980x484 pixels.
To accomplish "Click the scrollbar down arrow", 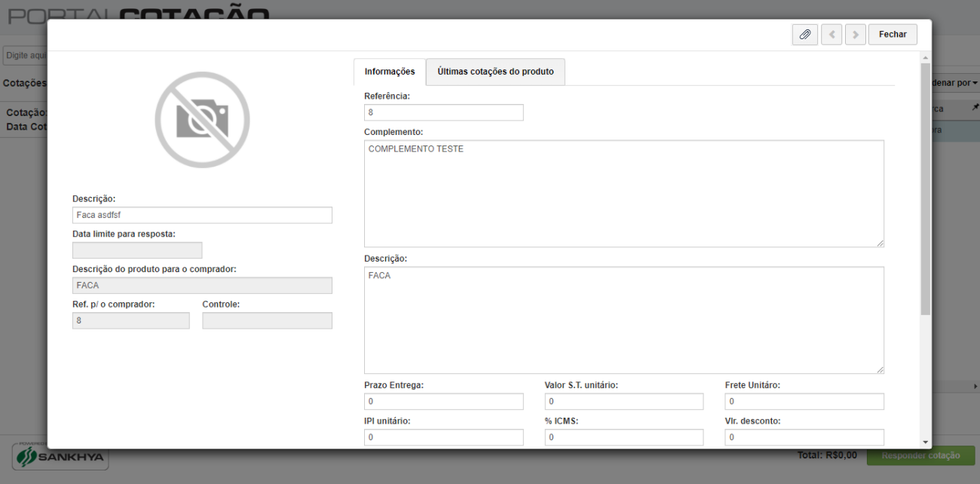I will 925,442.
